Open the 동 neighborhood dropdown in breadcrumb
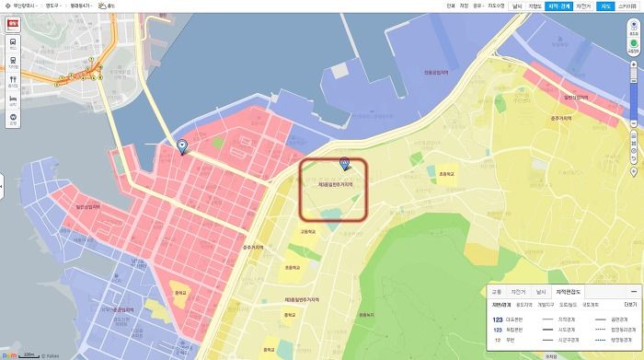The height and width of the screenshot is (360, 644). (81, 6)
